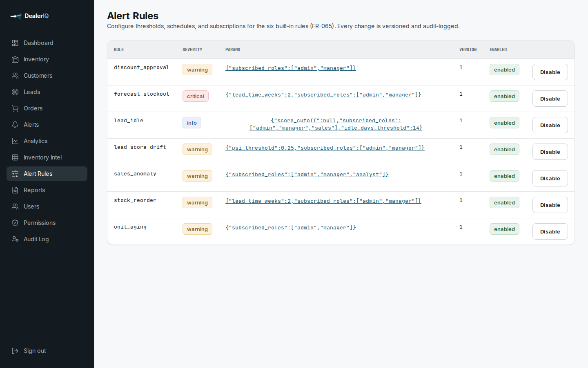Click the Alerts bell icon
The height and width of the screenshot is (368, 588).
[15, 125]
